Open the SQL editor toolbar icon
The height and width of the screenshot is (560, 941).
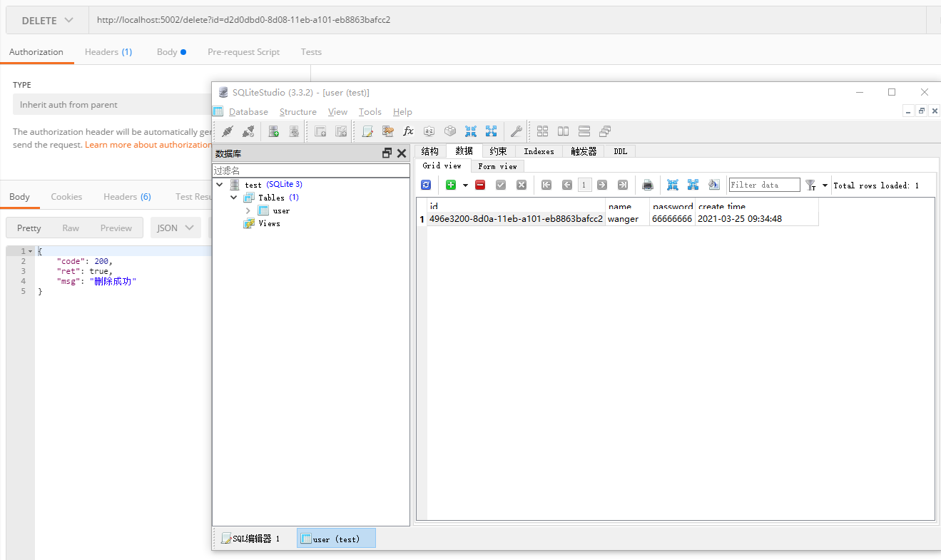click(x=367, y=131)
